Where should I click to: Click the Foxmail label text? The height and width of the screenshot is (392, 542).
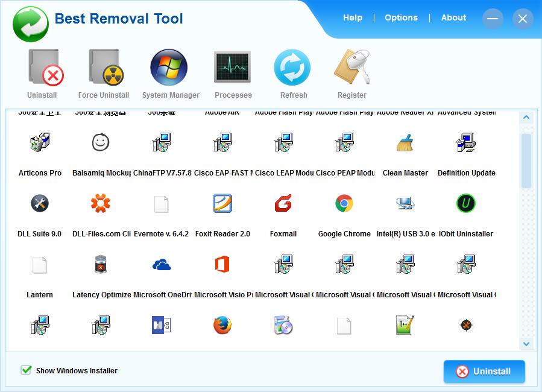click(283, 234)
